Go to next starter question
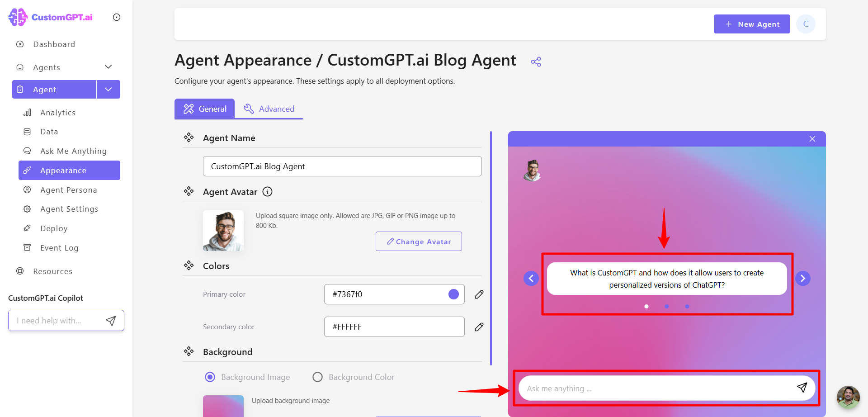The height and width of the screenshot is (417, 868). [803, 278]
